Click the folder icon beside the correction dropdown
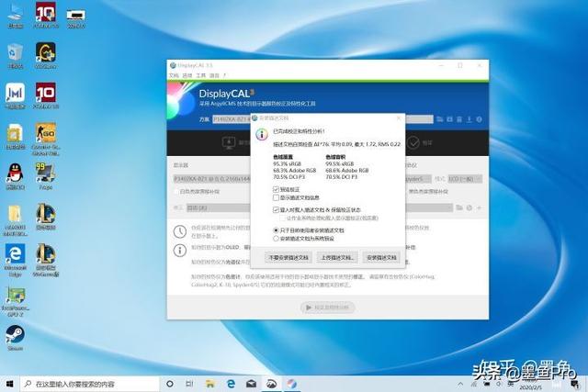Viewport: 588px width, 392px height. tap(459, 207)
